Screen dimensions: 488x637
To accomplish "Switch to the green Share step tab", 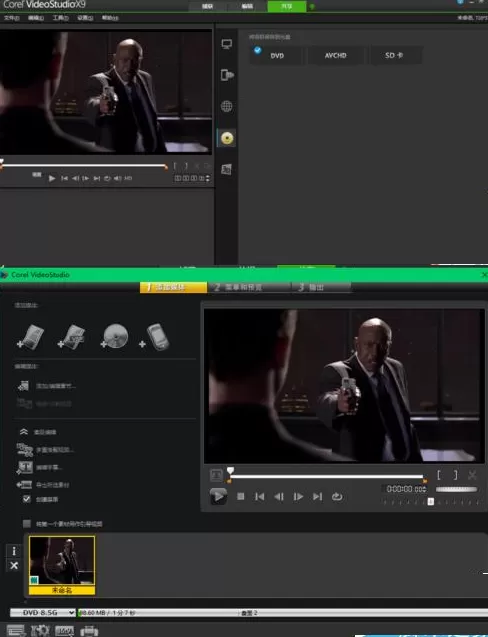I will coord(286,6).
